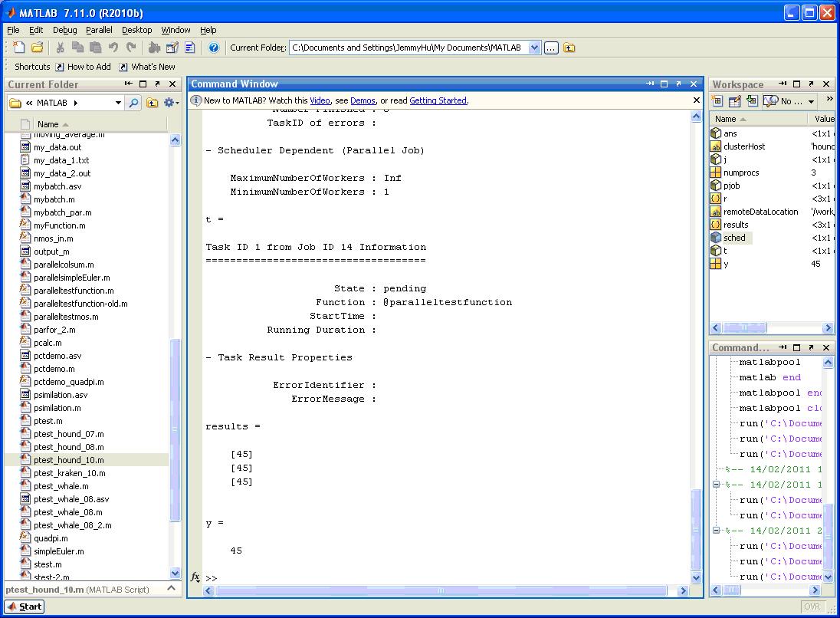Go up one folder level beside Current Folder path

569,48
